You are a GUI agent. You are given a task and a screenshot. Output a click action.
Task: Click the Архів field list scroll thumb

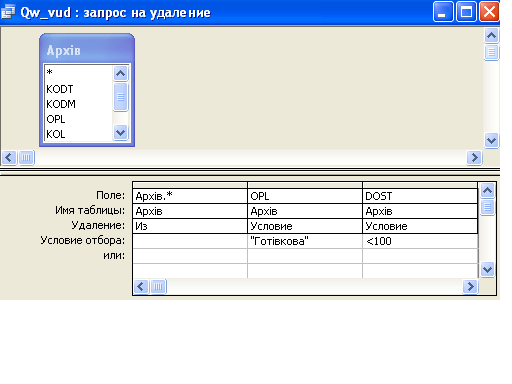[120, 97]
